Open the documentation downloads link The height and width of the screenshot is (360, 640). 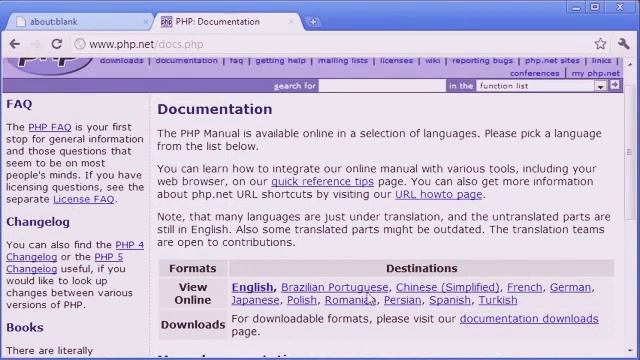[529, 319]
